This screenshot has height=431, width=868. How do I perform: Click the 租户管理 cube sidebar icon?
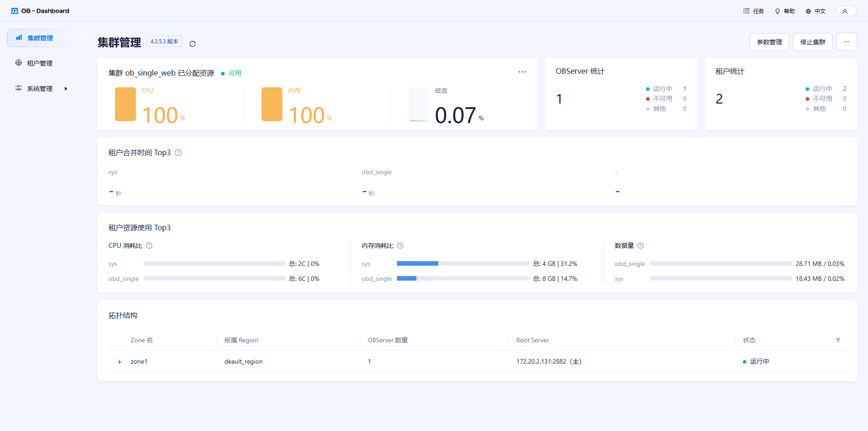click(x=19, y=63)
